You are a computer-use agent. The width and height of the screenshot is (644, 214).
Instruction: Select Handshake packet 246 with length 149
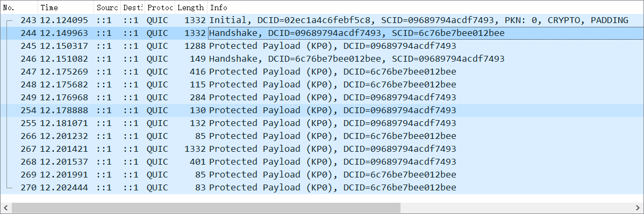click(322, 58)
